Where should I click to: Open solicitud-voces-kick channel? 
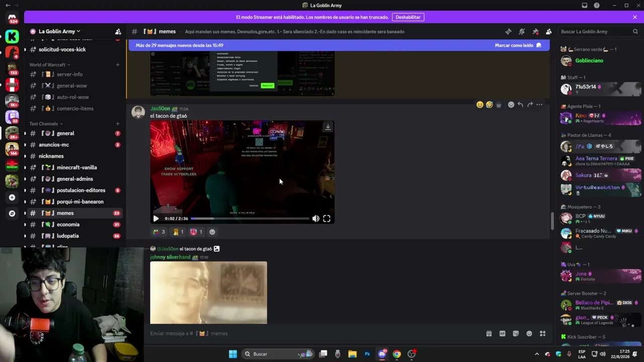pyautogui.click(x=74, y=50)
